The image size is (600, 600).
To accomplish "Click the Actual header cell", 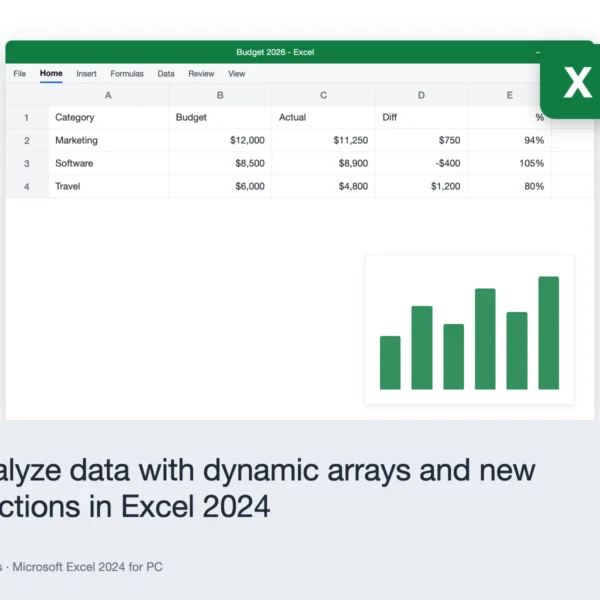I will [323, 117].
